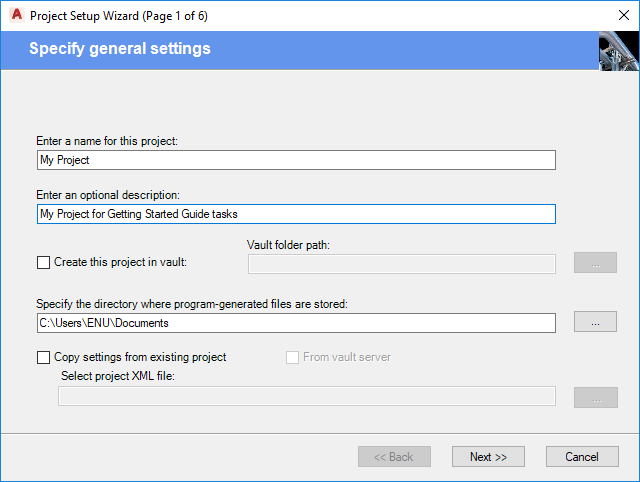
Task: Proceed with the Next >> button
Action: click(488, 457)
